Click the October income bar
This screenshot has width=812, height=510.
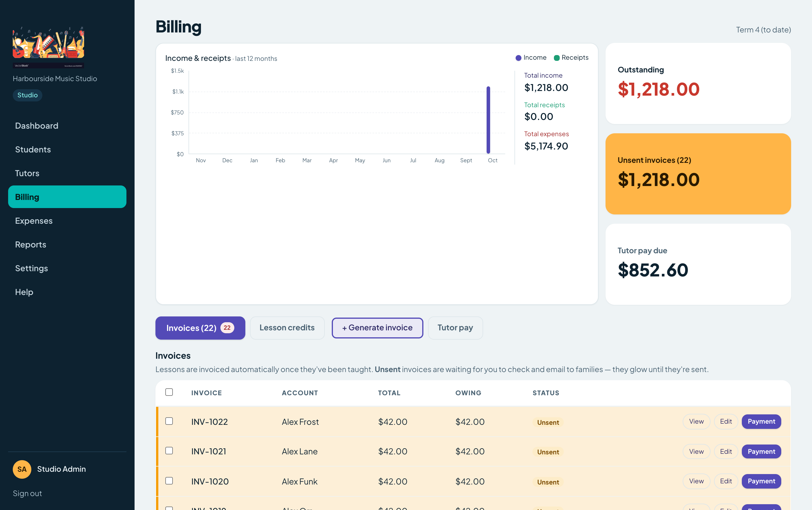(x=488, y=120)
